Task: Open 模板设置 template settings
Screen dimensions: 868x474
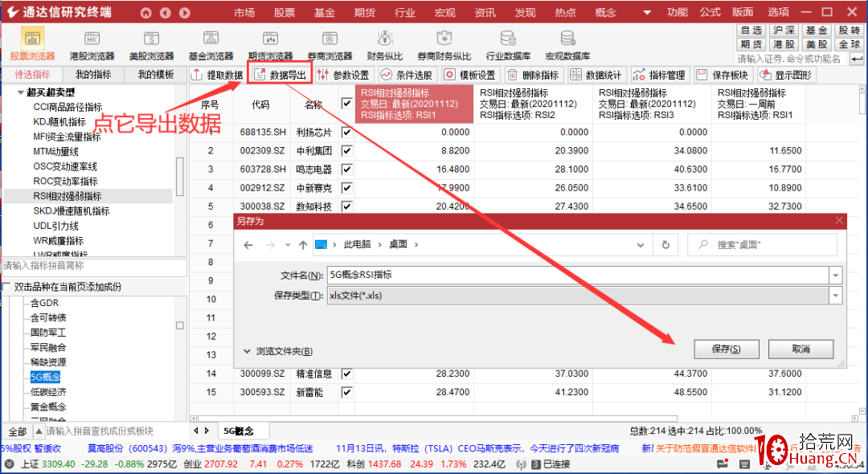Action: (470, 76)
